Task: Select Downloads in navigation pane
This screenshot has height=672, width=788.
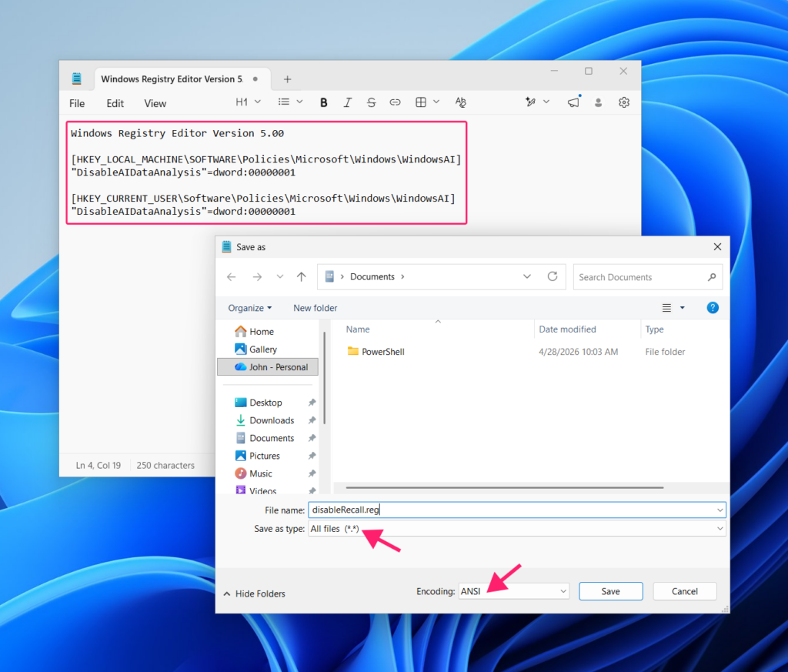Action: (x=265, y=420)
